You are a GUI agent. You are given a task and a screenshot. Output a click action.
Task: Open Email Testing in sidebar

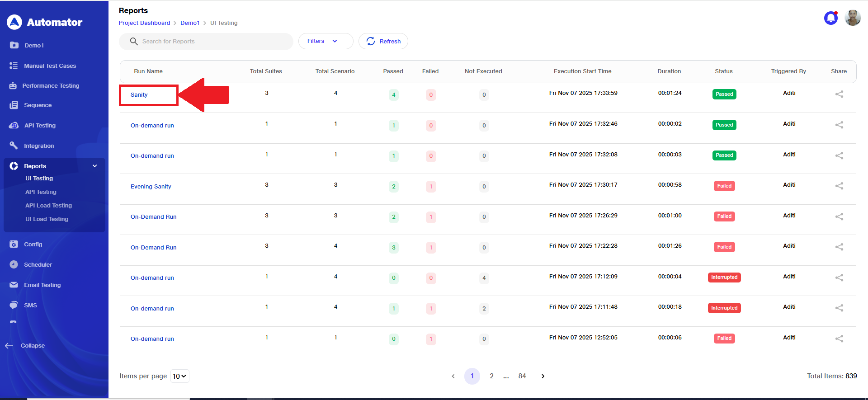[42, 285]
